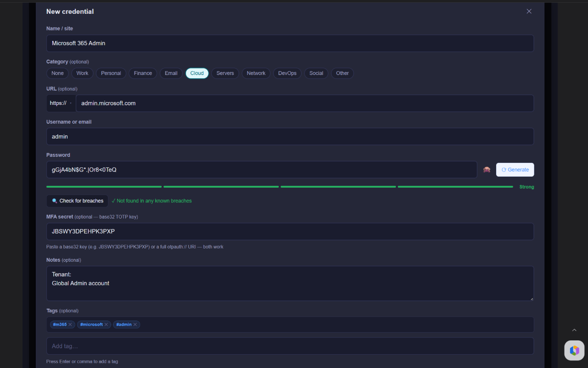588x368 pixels.
Task: Select the Social category
Action: [316, 73]
